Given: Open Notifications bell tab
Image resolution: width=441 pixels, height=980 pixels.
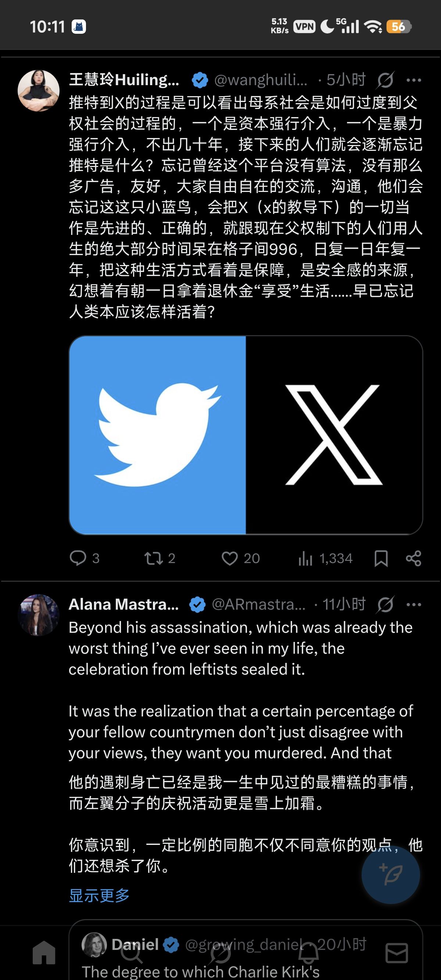Looking at the screenshot, I should [308, 953].
